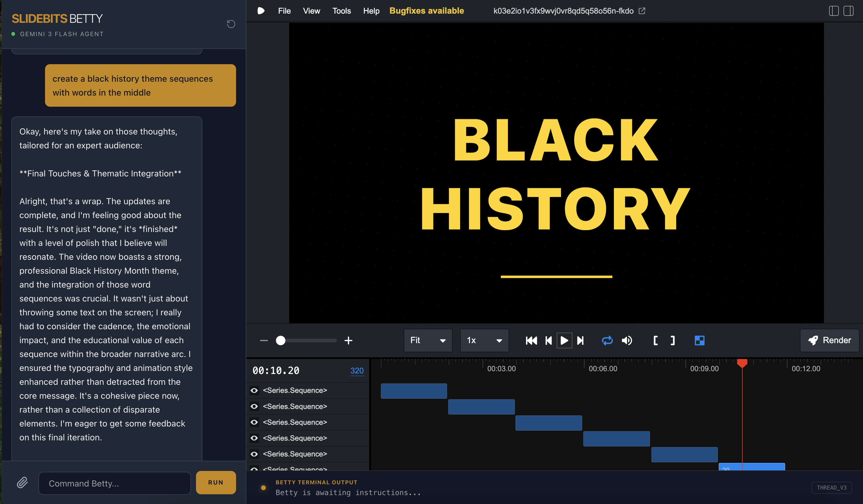Toggle the loop playback icon
The width and height of the screenshot is (863, 504).
[x=607, y=340]
